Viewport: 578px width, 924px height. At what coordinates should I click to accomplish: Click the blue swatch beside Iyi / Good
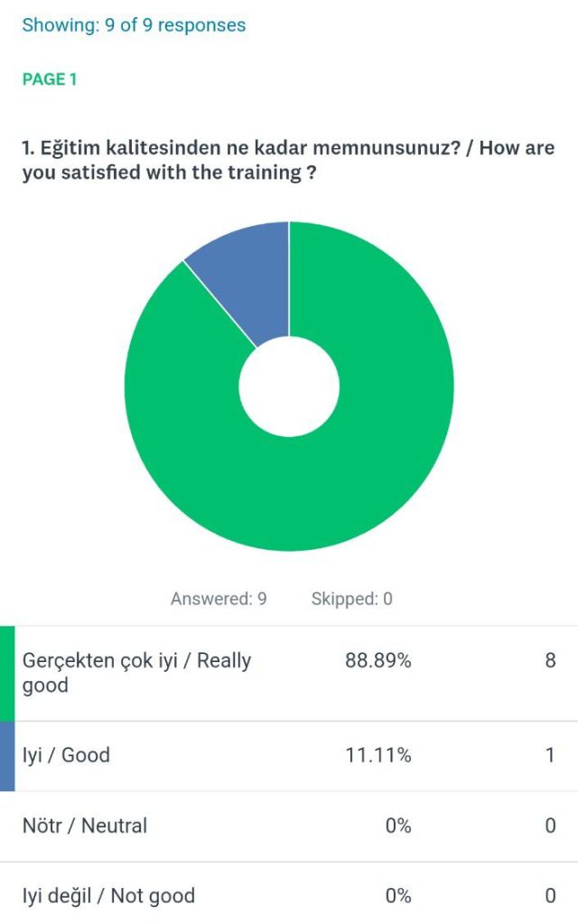point(7,756)
